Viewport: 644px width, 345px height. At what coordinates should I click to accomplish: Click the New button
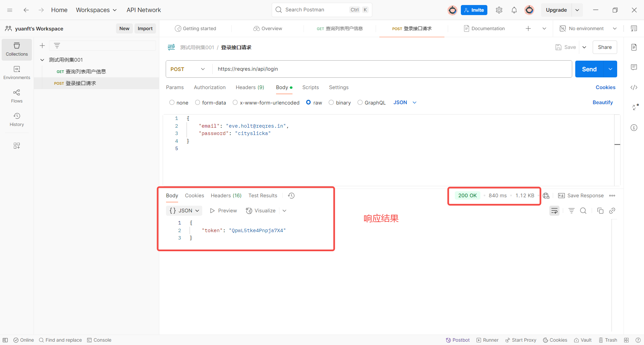124,28
